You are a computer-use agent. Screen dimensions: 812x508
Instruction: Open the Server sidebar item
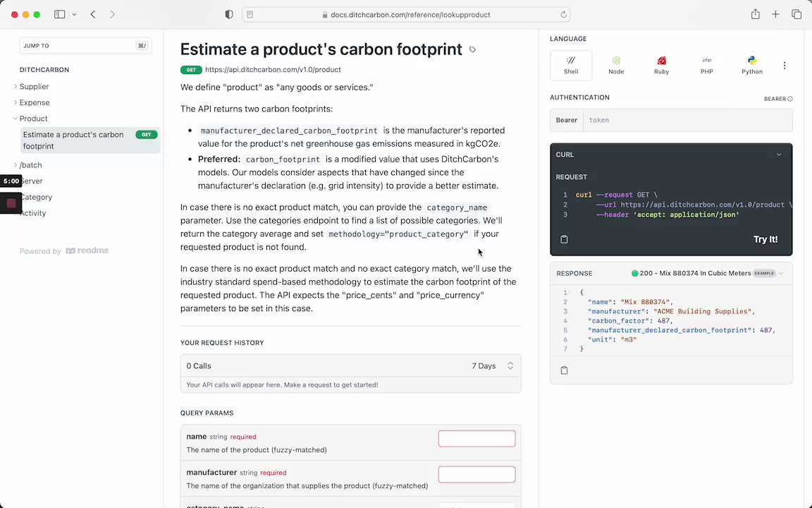32,181
